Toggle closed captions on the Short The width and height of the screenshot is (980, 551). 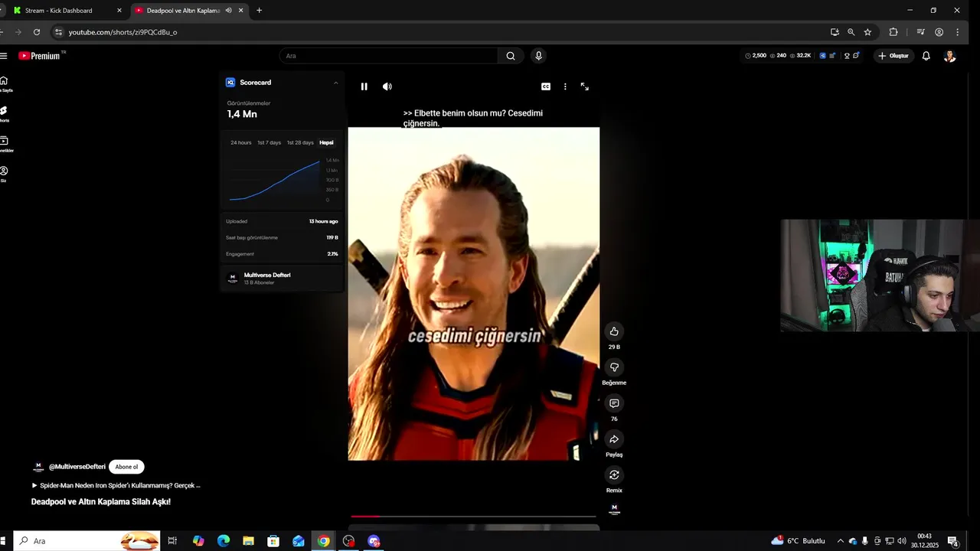546,86
